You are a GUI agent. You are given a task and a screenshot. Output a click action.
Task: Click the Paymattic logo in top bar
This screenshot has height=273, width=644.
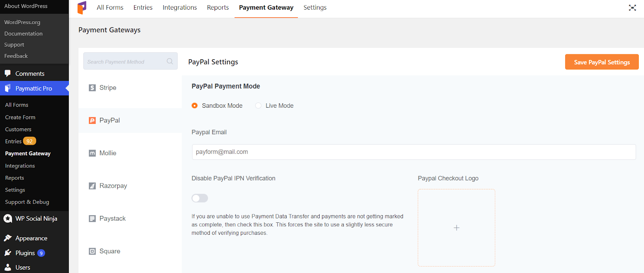click(x=82, y=8)
